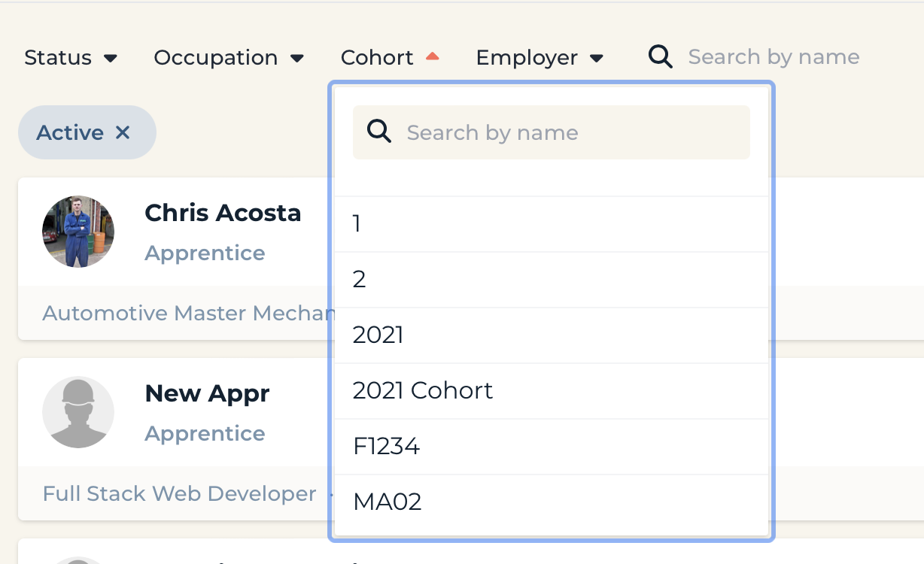The width and height of the screenshot is (924, 564).
Task: Click the cohort search magnifier icon
Action: click(x=379, y=132)
